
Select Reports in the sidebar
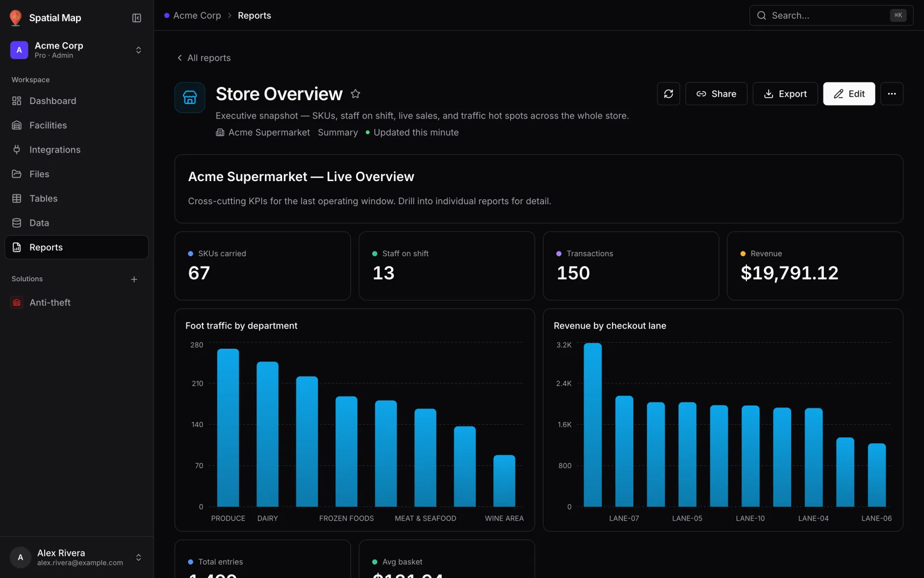click(77, 247)
